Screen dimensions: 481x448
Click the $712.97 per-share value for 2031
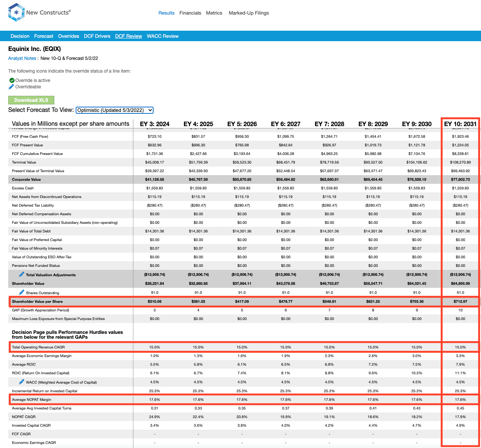click(460, 302)
